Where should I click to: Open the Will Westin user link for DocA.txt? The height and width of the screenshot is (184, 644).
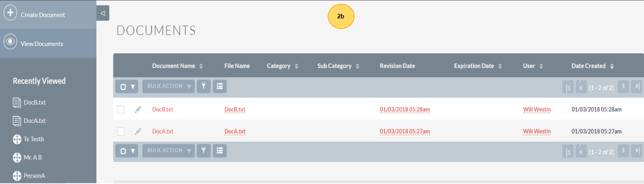pyautogui.click(x=537, y=132)
